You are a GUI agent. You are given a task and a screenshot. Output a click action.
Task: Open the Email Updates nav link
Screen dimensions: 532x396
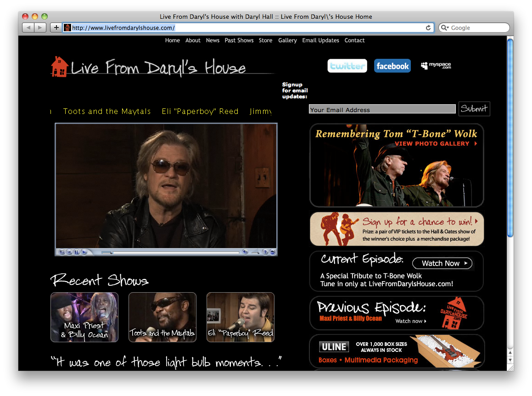point(321,40)
